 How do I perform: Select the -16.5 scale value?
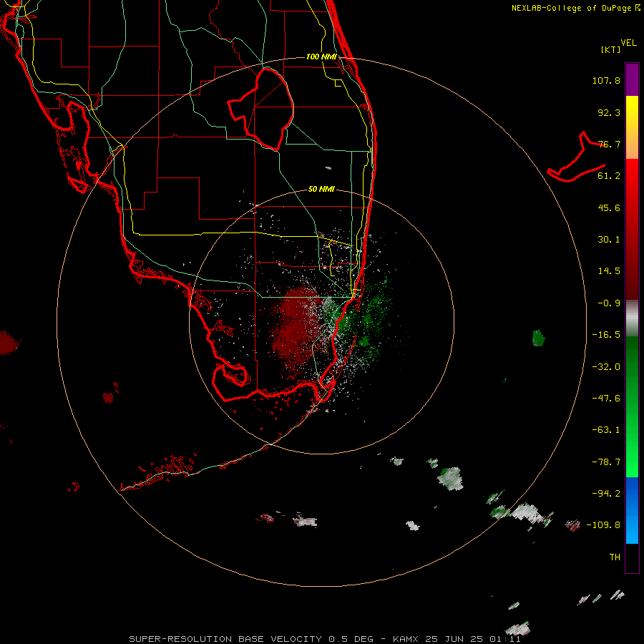[606, 335]
